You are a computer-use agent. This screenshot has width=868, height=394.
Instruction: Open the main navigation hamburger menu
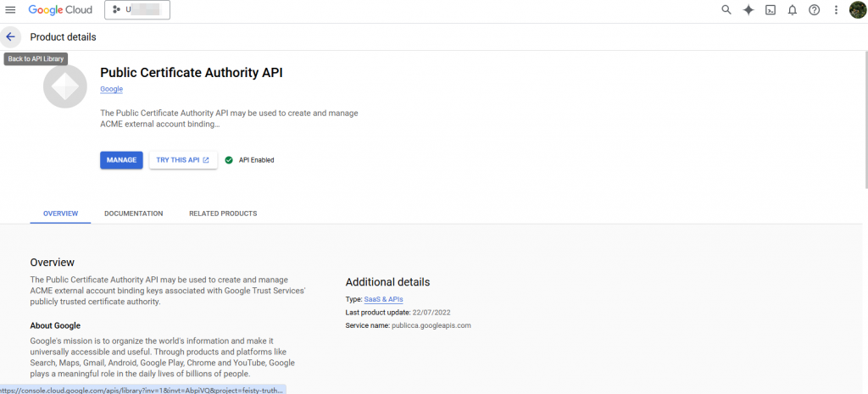pos(11,10)
